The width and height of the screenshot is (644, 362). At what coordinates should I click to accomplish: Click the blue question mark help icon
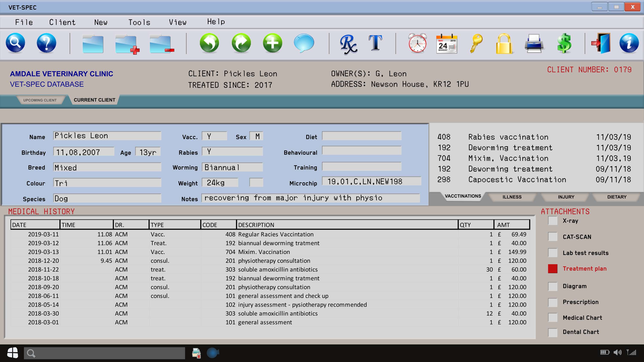pos(47,43)
